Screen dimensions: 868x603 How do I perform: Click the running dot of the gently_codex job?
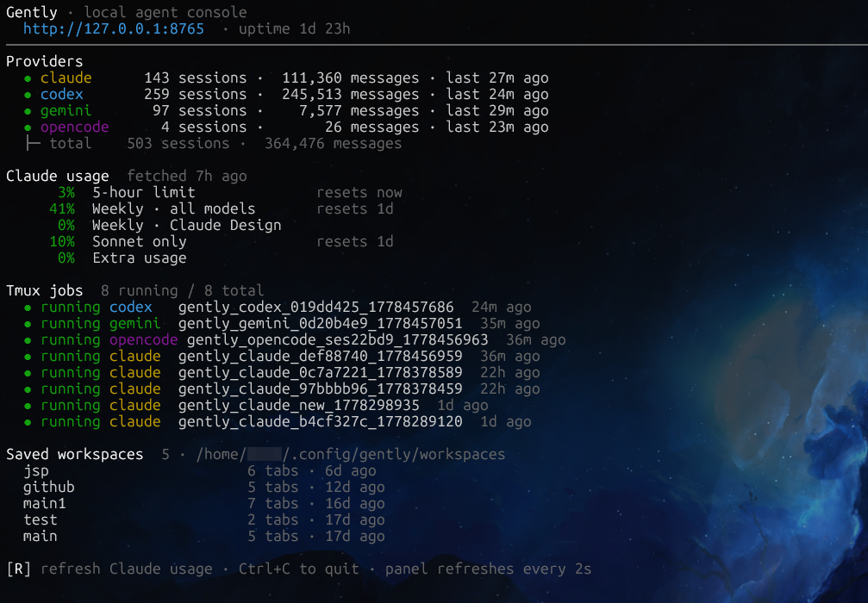click(x=28, y=308)
